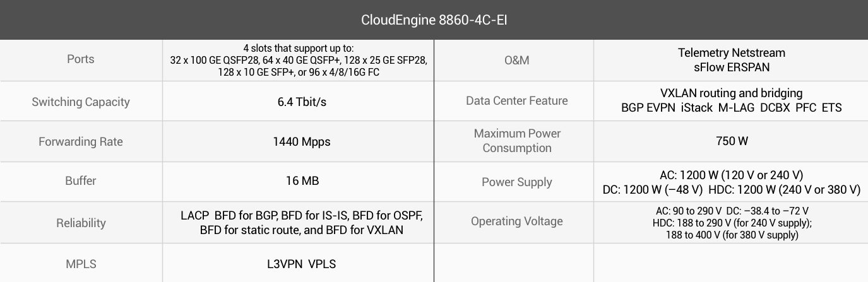Click the Data Center Feature label

coord(516,100)
